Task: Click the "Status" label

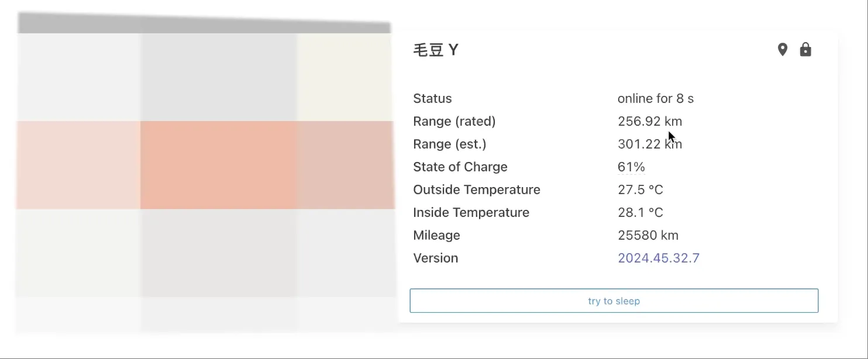Action: tap(432, 98)
